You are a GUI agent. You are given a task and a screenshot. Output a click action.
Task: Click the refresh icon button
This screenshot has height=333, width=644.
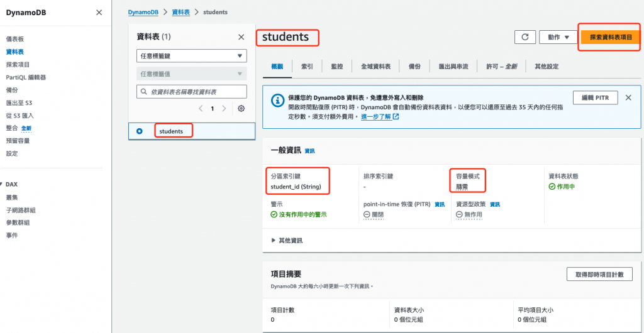525,37
